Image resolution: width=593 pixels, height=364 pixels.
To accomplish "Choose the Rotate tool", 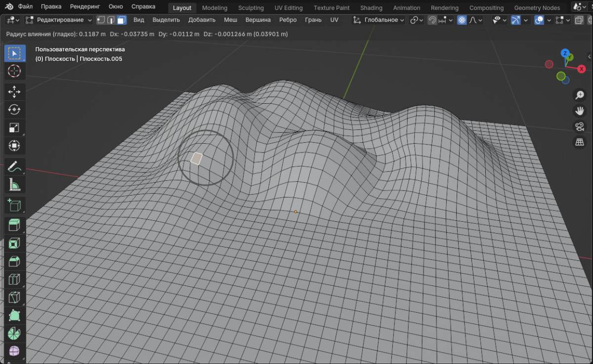I will pyautogui.click(x=14, y=110).
